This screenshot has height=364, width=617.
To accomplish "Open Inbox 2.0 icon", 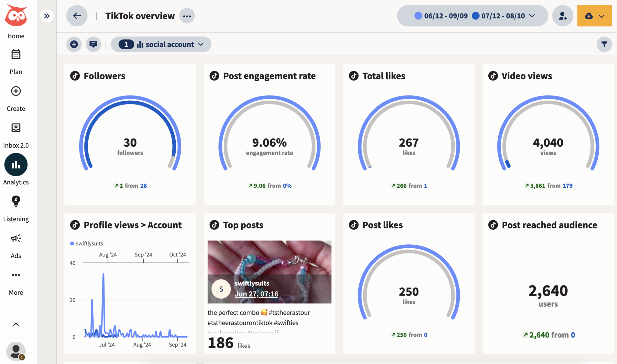I will coord(16,128).
